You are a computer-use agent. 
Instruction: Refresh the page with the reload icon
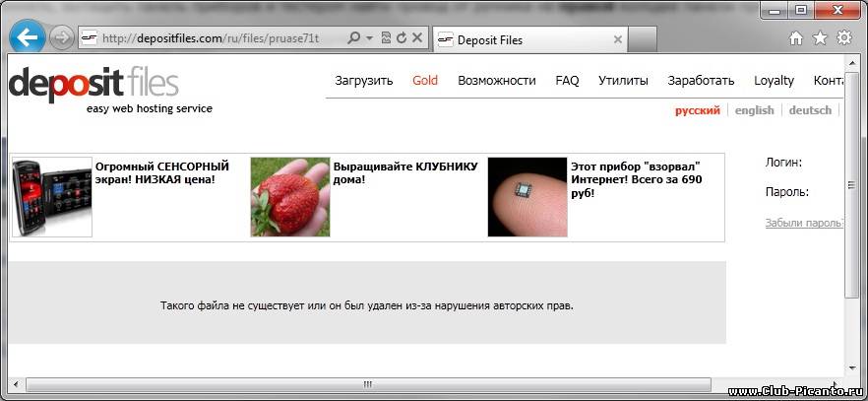pyautogui.click(x=402, y=37)
